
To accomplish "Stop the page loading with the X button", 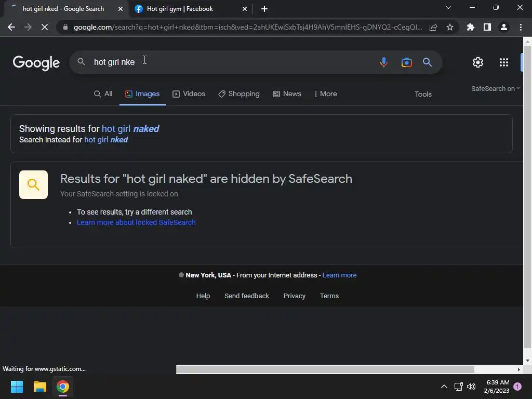I will pyautogui.click(x=45, y=27).
